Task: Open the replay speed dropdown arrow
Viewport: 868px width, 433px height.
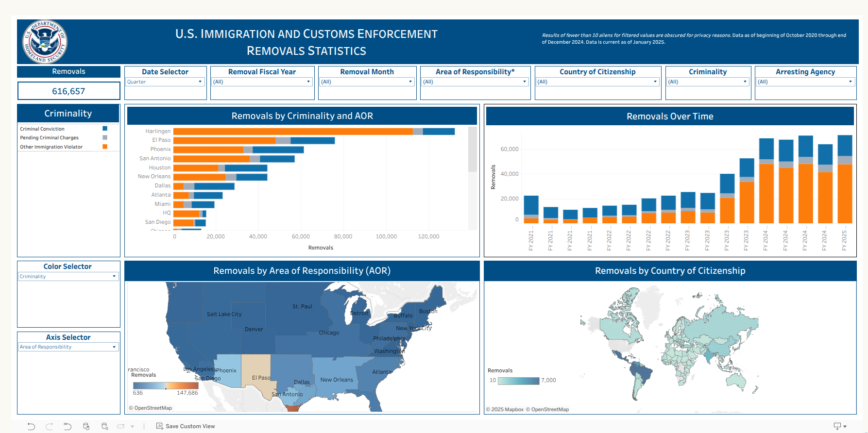Action: point(132,427)
